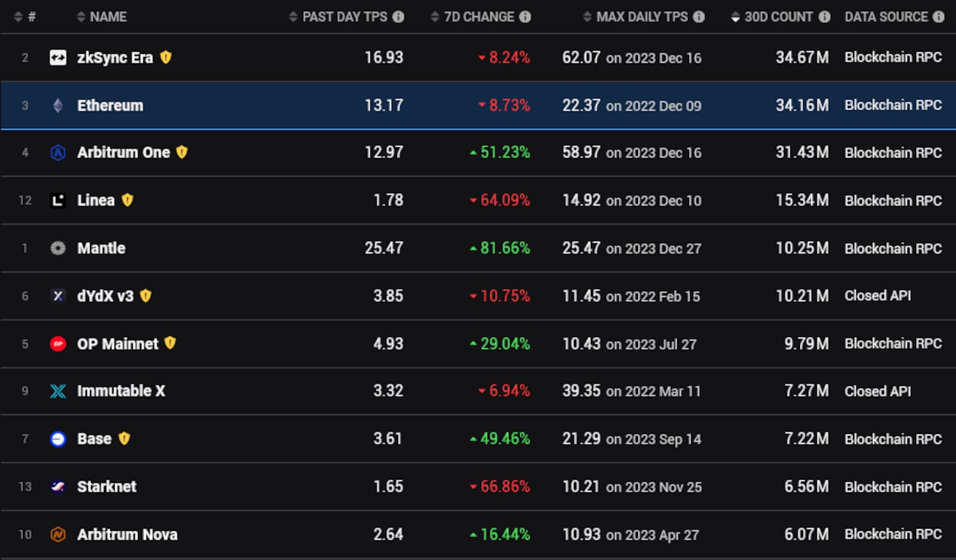Sort table by MAX DAILY TPS column
Viewport: 956px width, 560px height.
point(636,17)
